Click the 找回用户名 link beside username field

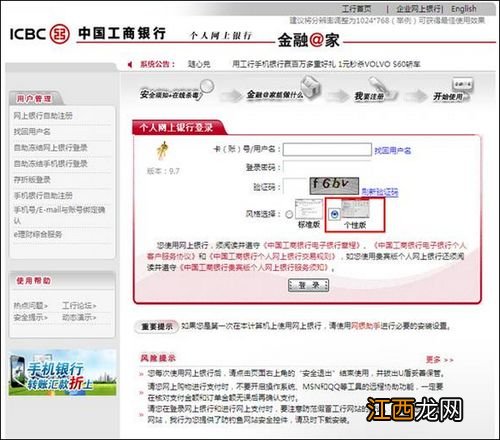(393, 151)
